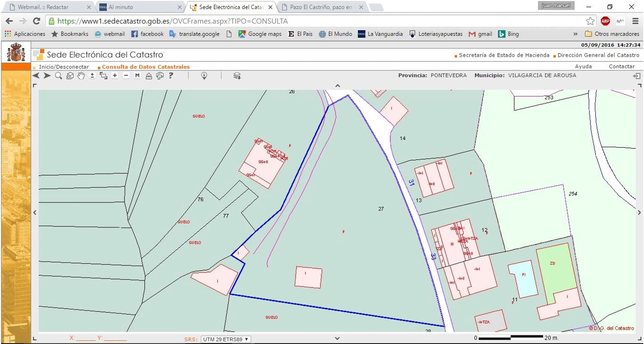Image resolution: width=644 pixels, height=344 pixels.
Task: Click the location info pin tool
Action: (204, 75)
